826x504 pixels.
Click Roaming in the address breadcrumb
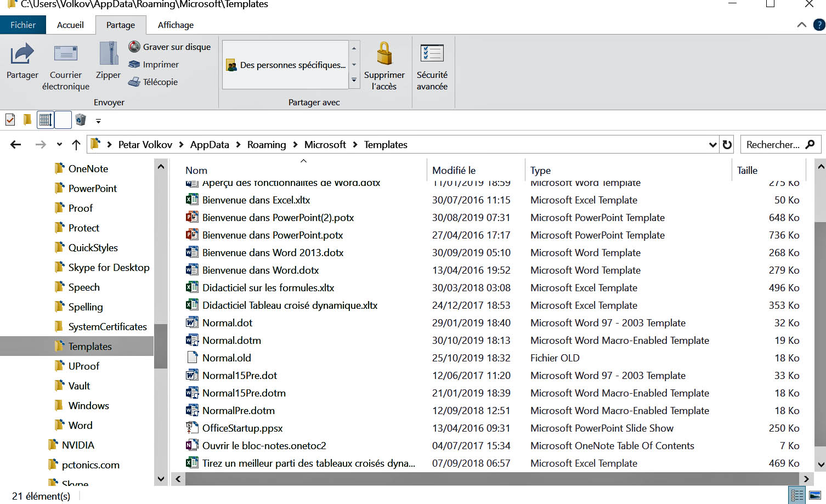tap(267, 145)
